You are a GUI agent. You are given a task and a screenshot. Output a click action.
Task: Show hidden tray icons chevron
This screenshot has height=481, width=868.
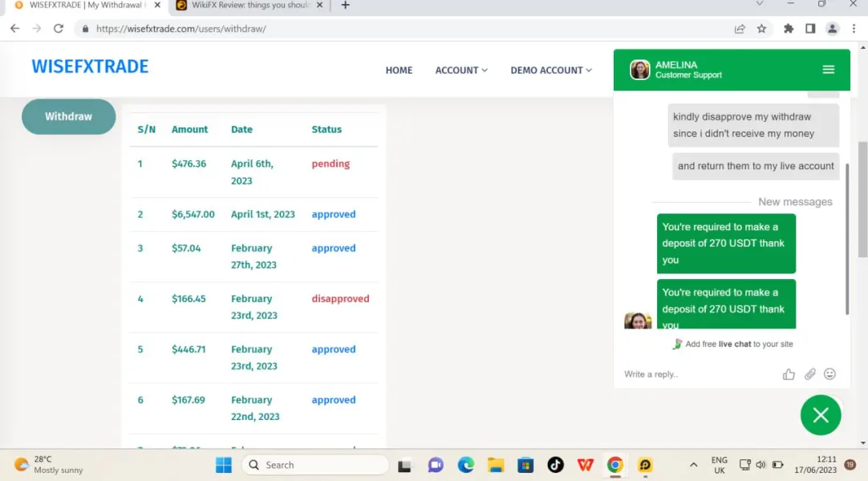[x=693, y=465]
